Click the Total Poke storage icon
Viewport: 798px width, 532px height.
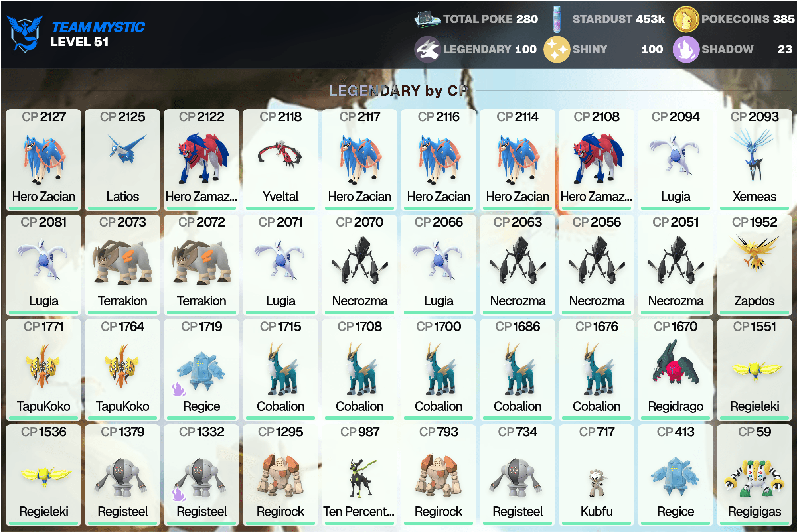click(427, 19)
